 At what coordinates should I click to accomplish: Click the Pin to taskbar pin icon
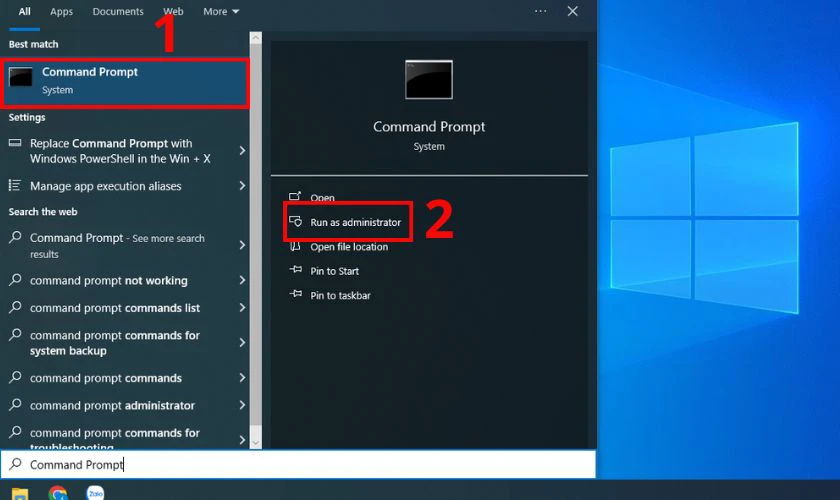coord(295,294)
